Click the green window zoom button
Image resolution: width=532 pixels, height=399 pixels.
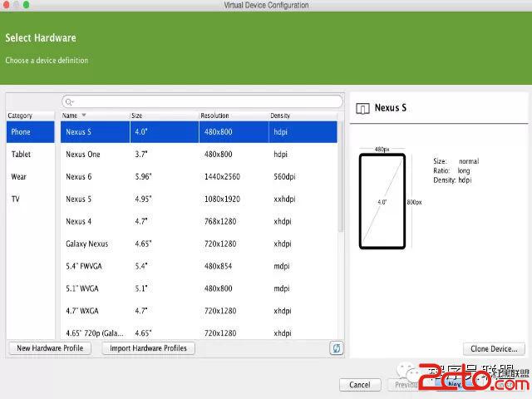point(26,5)
